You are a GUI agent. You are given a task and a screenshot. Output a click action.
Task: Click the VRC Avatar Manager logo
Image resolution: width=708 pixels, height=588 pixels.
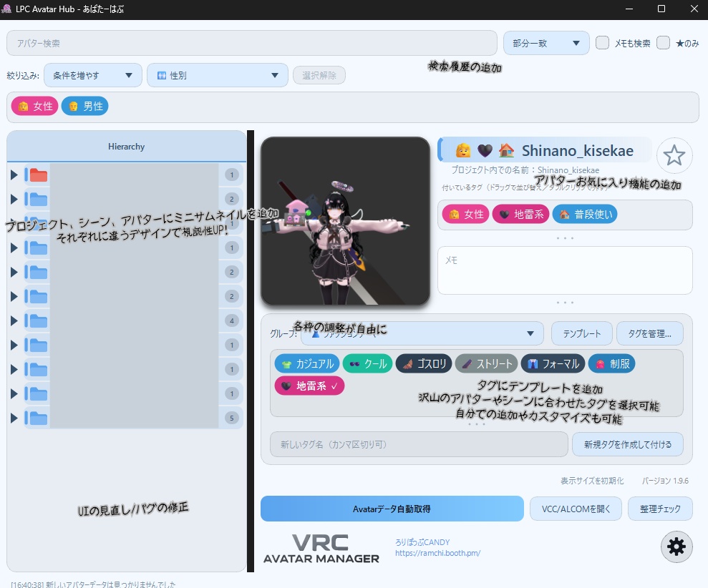[321, 548]
